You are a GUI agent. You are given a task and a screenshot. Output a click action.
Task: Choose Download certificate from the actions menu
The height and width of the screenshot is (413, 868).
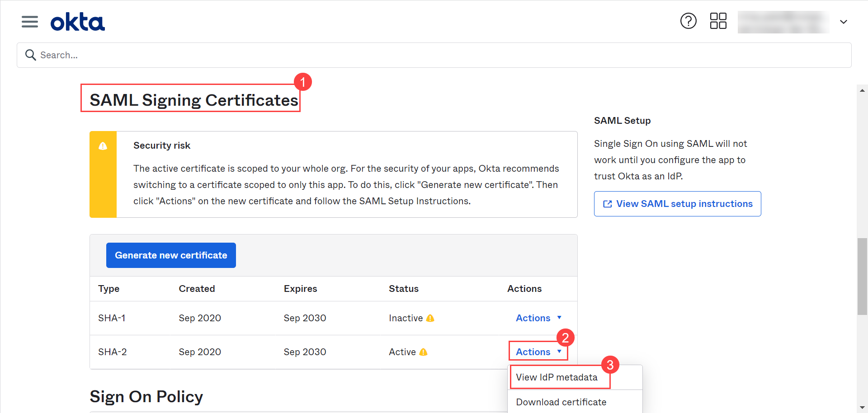[x=561, y=402]
